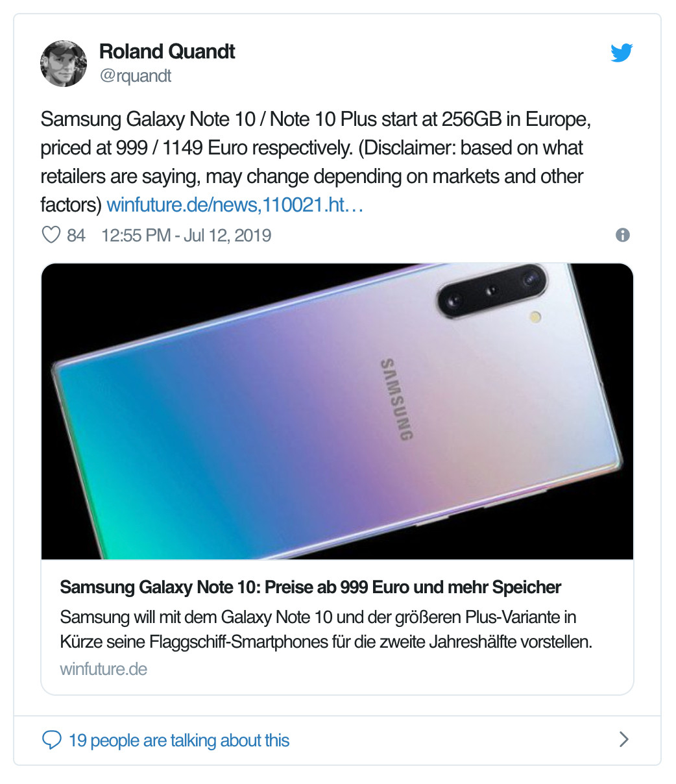
Task: Click the Galaxy Note 10 preview image
Action: pyautogui.click(x=337, y=410)
